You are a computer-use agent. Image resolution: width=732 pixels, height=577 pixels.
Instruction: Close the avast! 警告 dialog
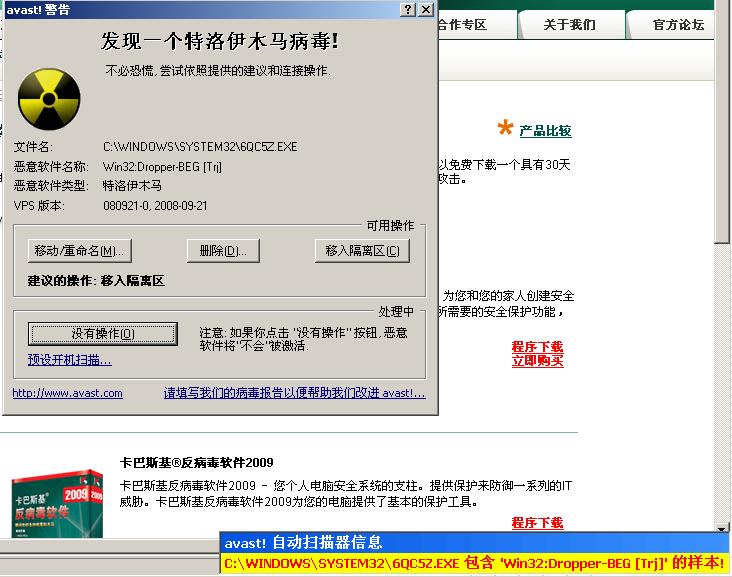[x=426, y=9]
